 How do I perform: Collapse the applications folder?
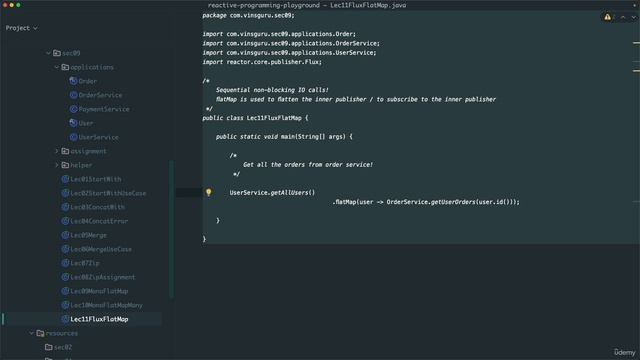point(57,67)
